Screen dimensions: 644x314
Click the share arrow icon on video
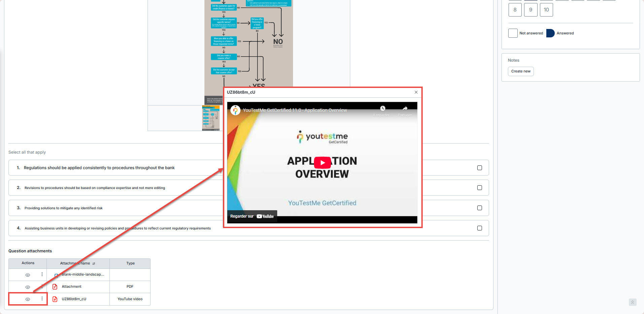click(405, 108)
